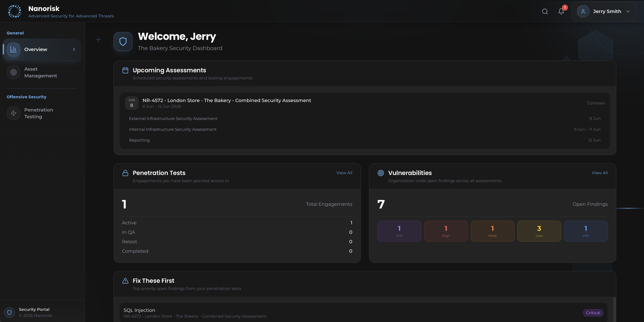Select the Overview bar-chart icon in sidebar
Image resolution: width=644 pixels, height=322 pixels.
click(13, 49)
